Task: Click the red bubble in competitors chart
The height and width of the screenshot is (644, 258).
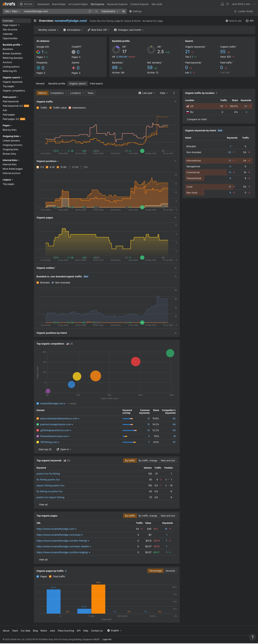Action: tap(136, 361)
